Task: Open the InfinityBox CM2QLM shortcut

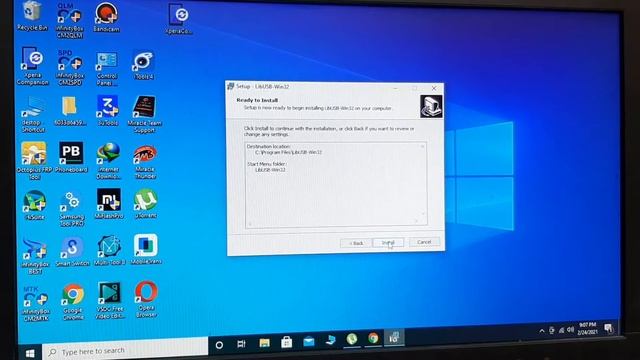Action: click(x=69, y=20)
